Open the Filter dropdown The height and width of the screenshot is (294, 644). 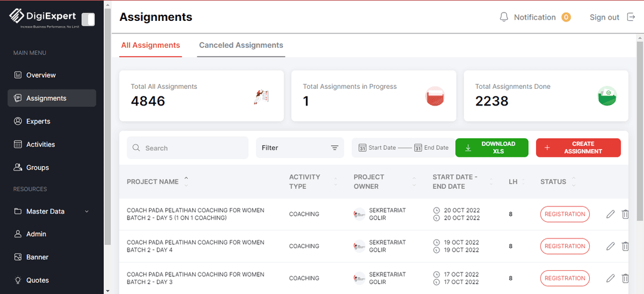(x=300, y=148)
